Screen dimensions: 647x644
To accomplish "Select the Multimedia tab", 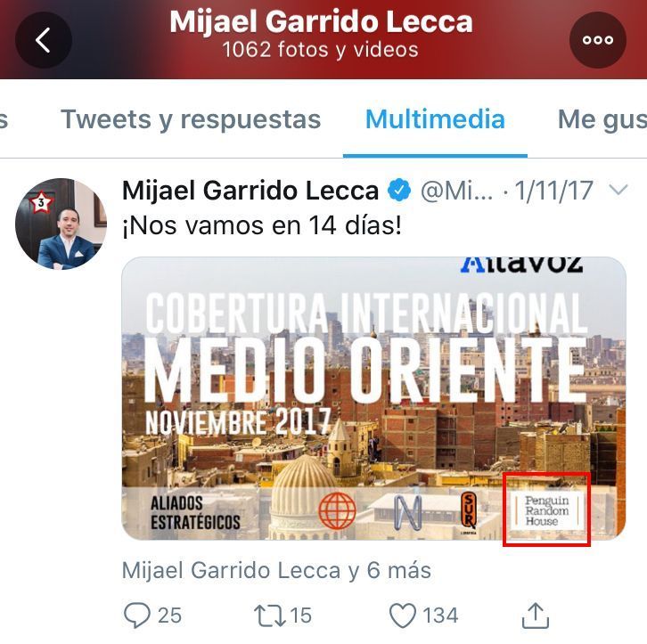I will click(x=435, y=119).
